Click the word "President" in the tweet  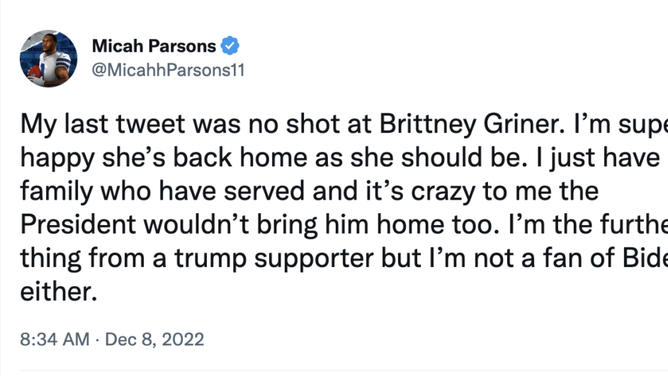tap(78, 224)
